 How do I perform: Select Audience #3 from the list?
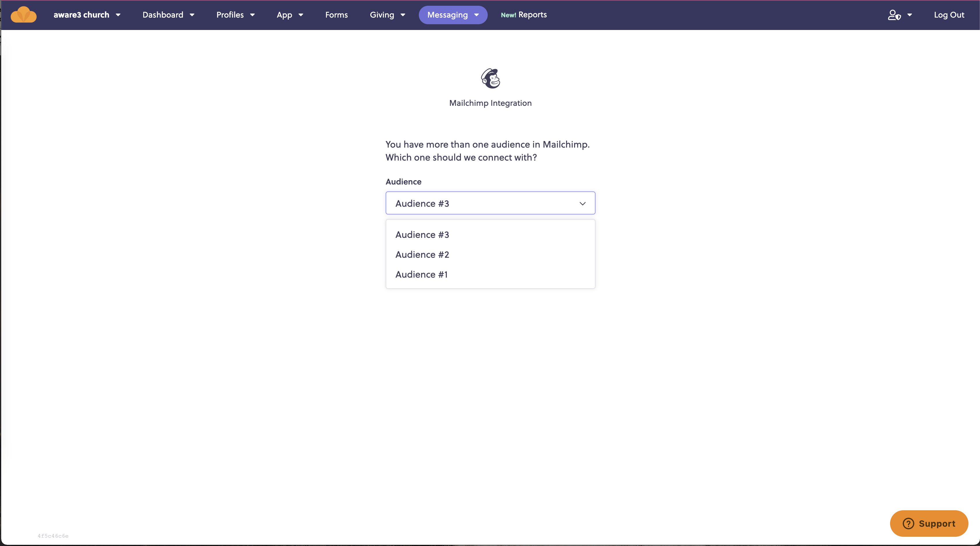(x=490, y=235)
